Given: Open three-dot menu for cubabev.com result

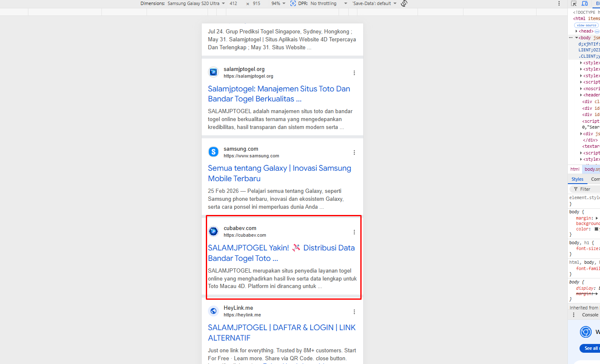Looking at the screenshot, I should (354, 232).
